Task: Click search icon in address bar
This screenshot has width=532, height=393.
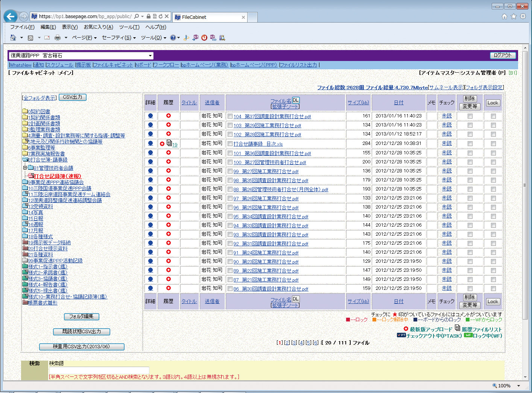Action: coord(137,17)
